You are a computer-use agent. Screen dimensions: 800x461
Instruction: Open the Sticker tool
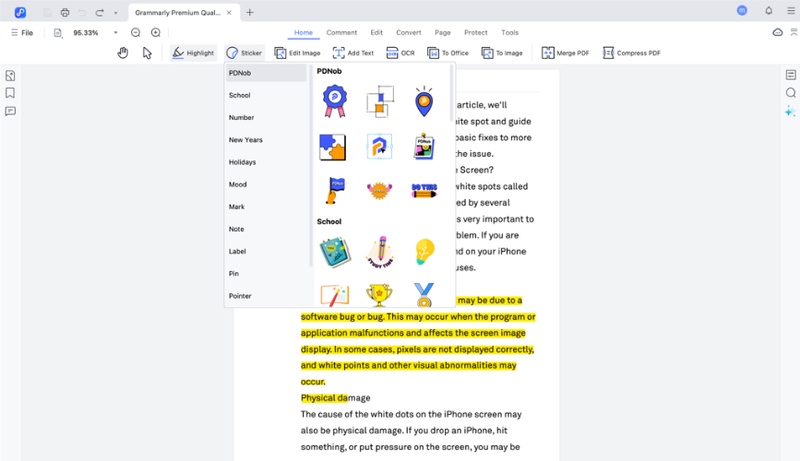coord(244,53)
